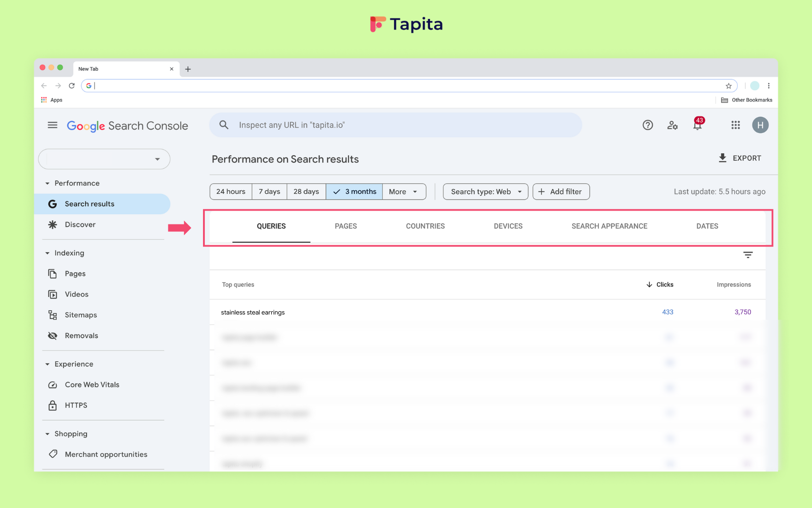The height and width of the screenshot is (508, 812).
Task: Focus the Inspect any URL search field
Action: (395, 125)
